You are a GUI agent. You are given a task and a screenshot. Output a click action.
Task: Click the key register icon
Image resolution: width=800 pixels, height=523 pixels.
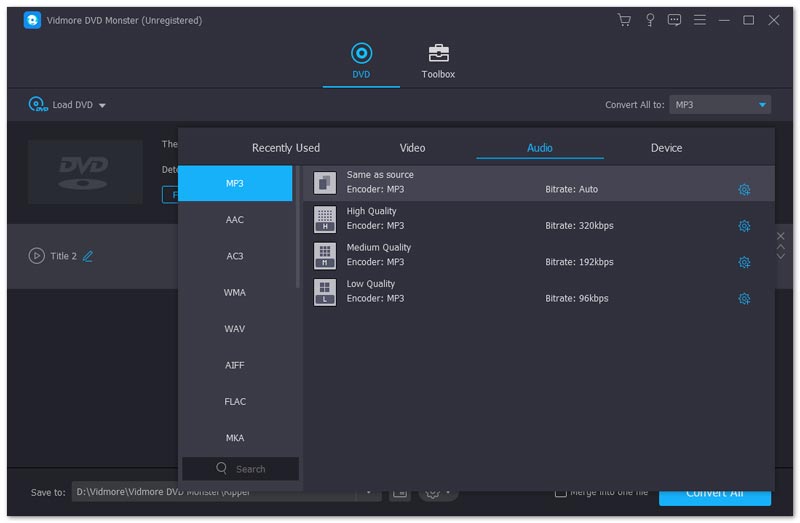click(x=649, y=20)
